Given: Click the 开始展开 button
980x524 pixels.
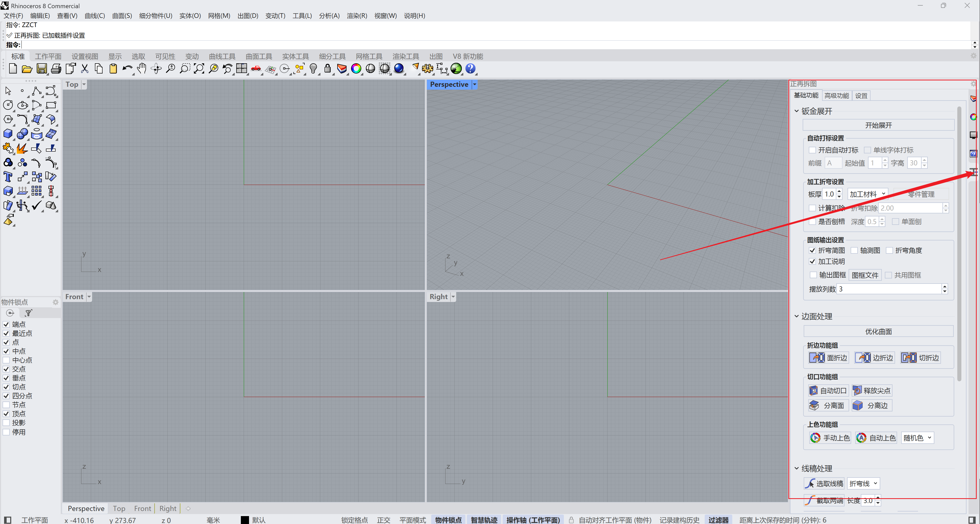Looking at the screenshot, I should (878, 125).
